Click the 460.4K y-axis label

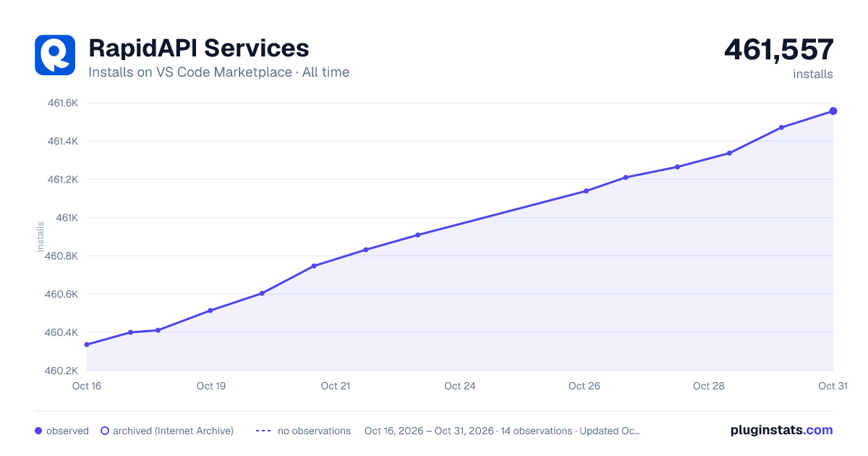tap(61, 333)
